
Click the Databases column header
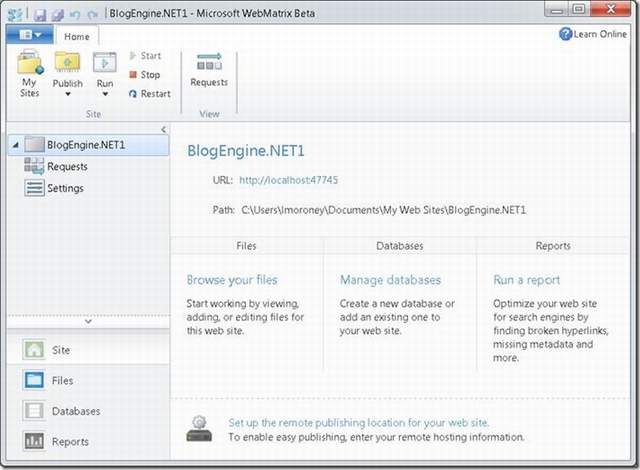[400, 246]
